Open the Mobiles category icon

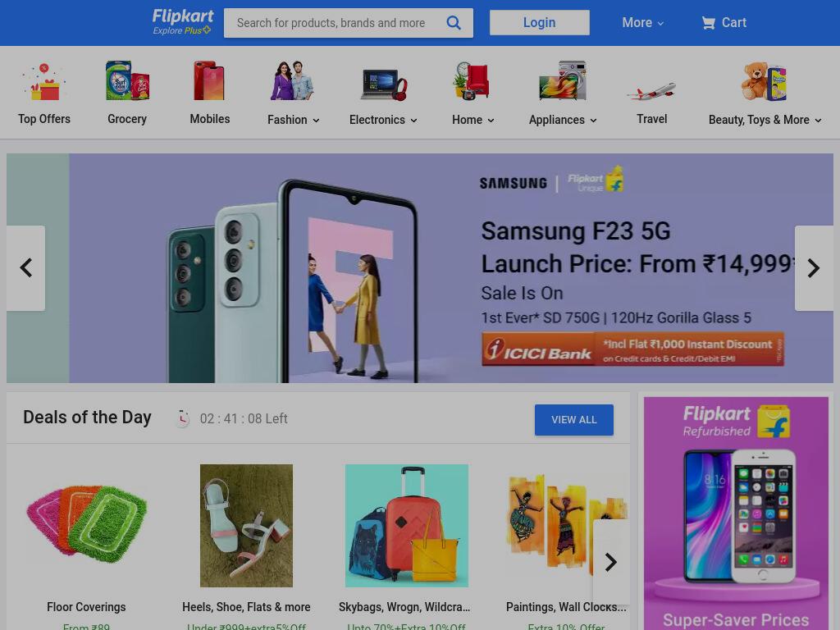click(x=209, y=81)
